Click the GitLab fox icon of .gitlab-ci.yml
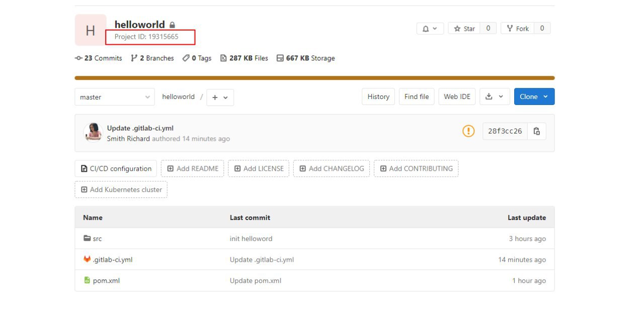644x311 pixels. tap(87, 259)
